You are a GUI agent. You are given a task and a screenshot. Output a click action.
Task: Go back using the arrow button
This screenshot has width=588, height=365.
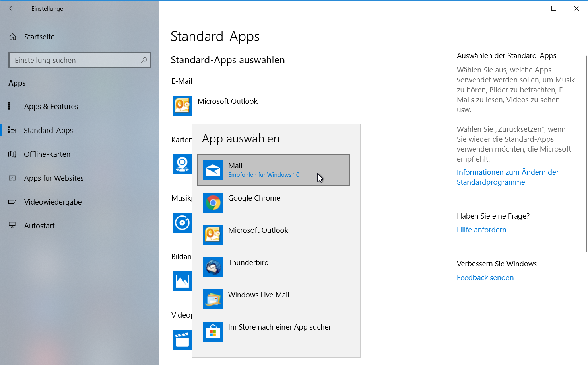click(12, 8)
